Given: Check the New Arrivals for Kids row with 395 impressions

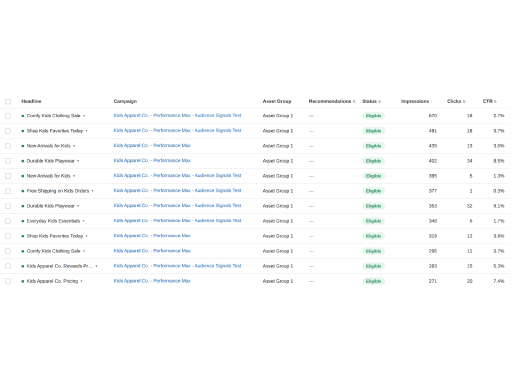Looking at the screenshot, I should click(x=8, y=176).
